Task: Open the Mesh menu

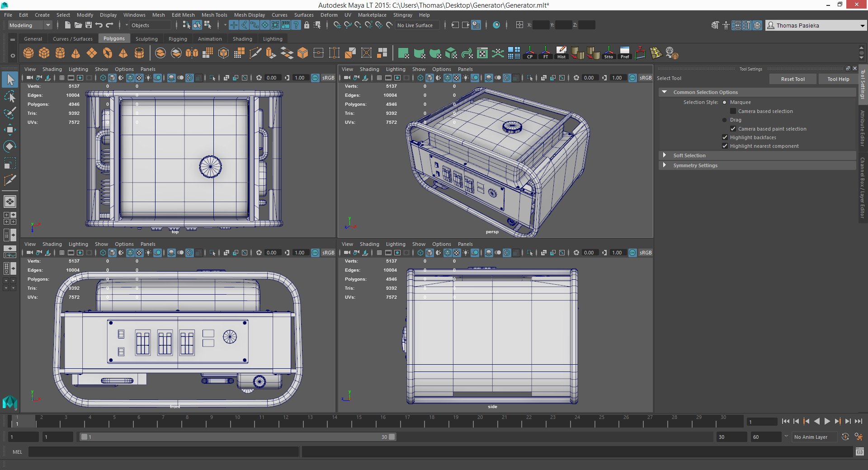Action: coord(159,15)
